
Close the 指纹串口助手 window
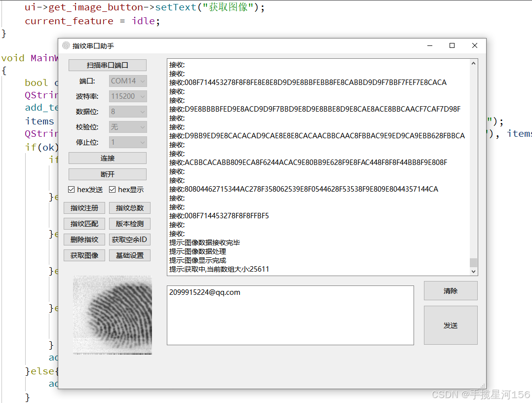pyautogui.click(x=475, y=45)
